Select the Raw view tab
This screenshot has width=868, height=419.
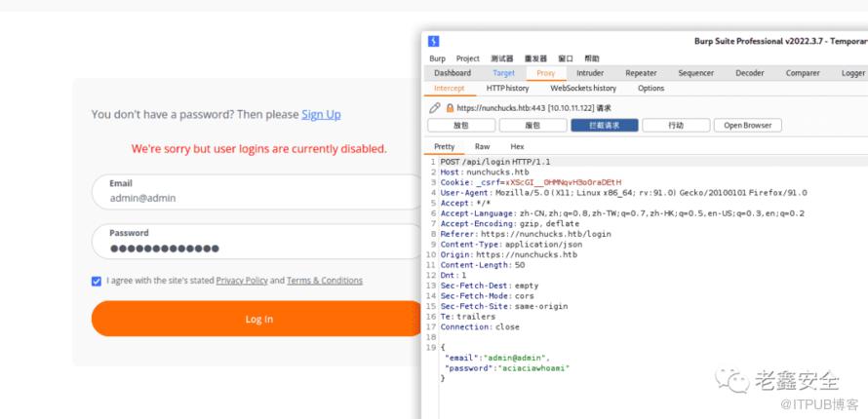tap(482, 147)
